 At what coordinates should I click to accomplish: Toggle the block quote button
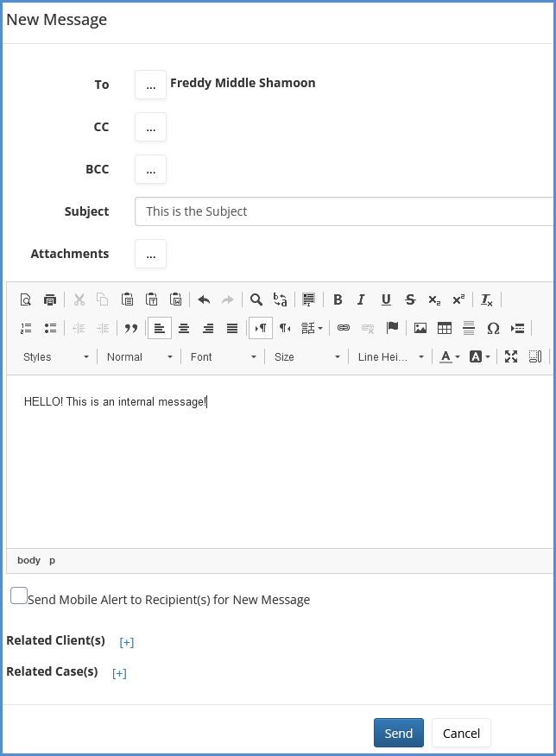tap(131, 328)
